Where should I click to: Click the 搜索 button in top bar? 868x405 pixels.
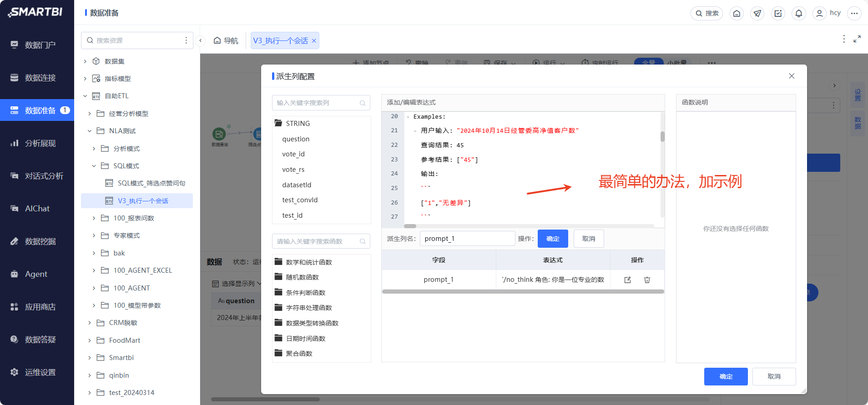707,13
